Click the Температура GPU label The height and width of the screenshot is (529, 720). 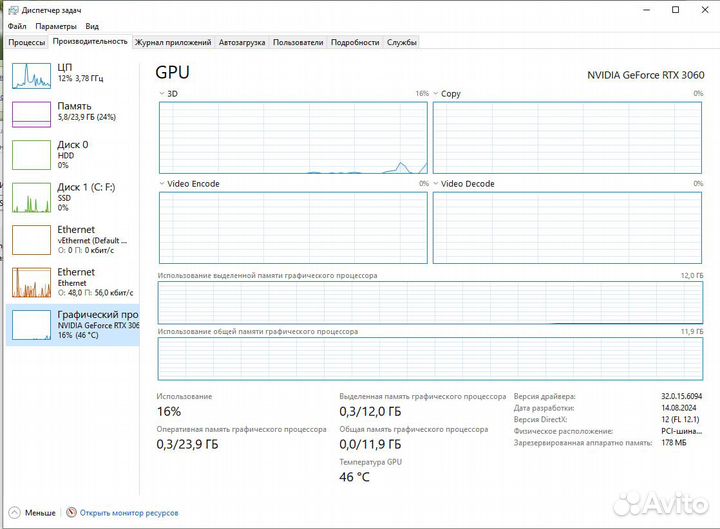click(371, 462)
